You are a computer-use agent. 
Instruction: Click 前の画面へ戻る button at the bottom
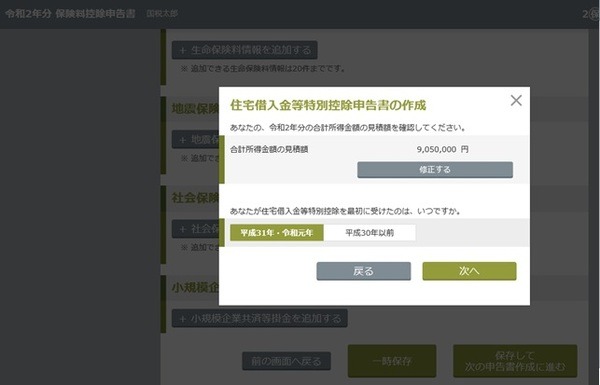click(286, 361)
